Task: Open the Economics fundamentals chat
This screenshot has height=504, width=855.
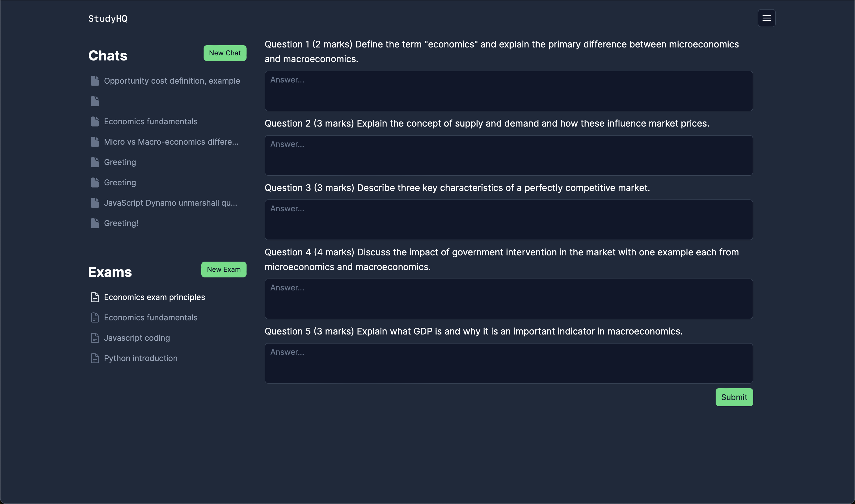Action: pos(150,121)
